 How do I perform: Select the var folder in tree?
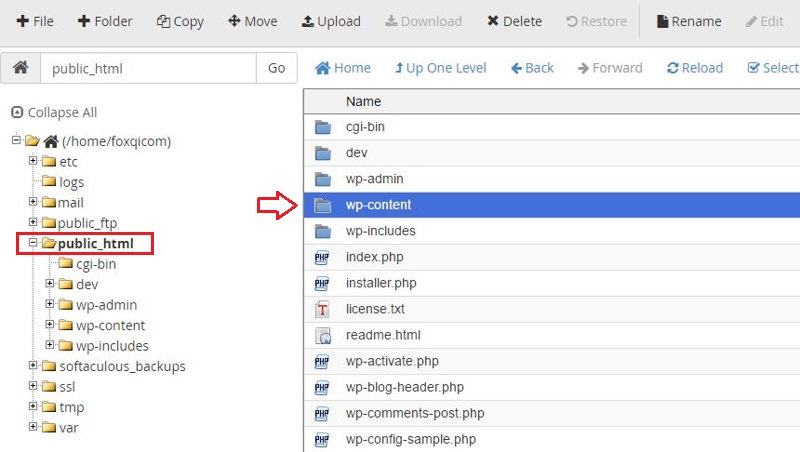pos(69,428)
